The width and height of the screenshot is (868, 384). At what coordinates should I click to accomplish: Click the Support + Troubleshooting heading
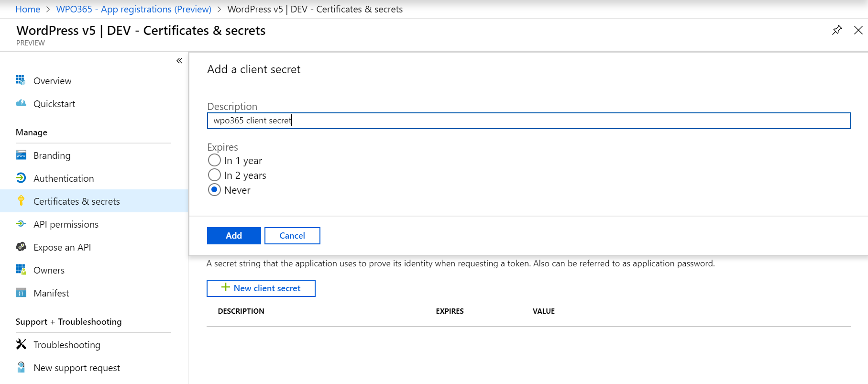point(68,322)
